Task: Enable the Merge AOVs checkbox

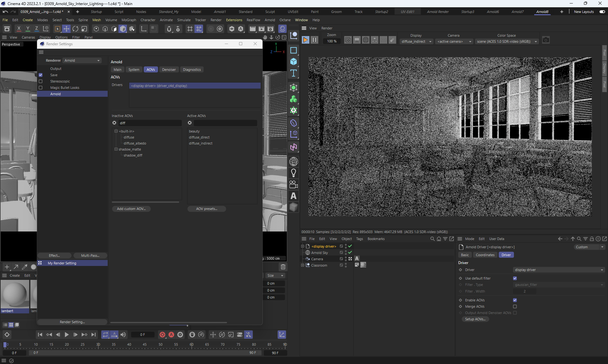Action: 515,306
